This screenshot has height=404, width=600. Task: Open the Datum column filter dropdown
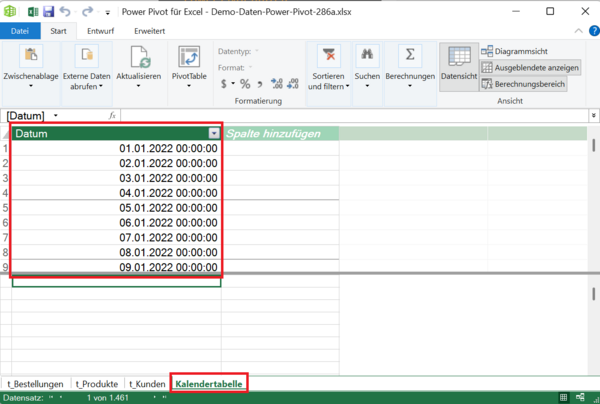pyautogui.click(x=213, y=133)
